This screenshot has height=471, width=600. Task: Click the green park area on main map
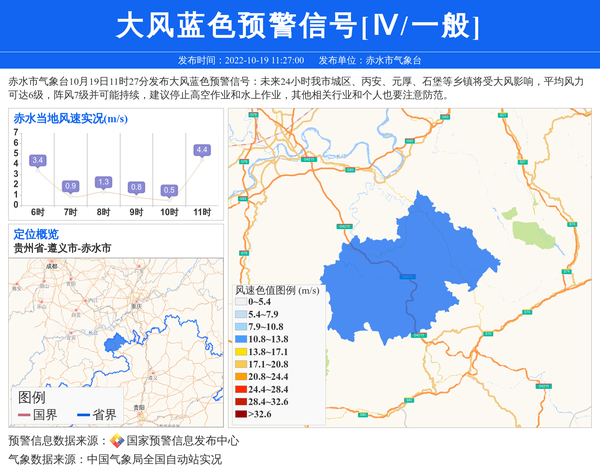click(533, 234)
